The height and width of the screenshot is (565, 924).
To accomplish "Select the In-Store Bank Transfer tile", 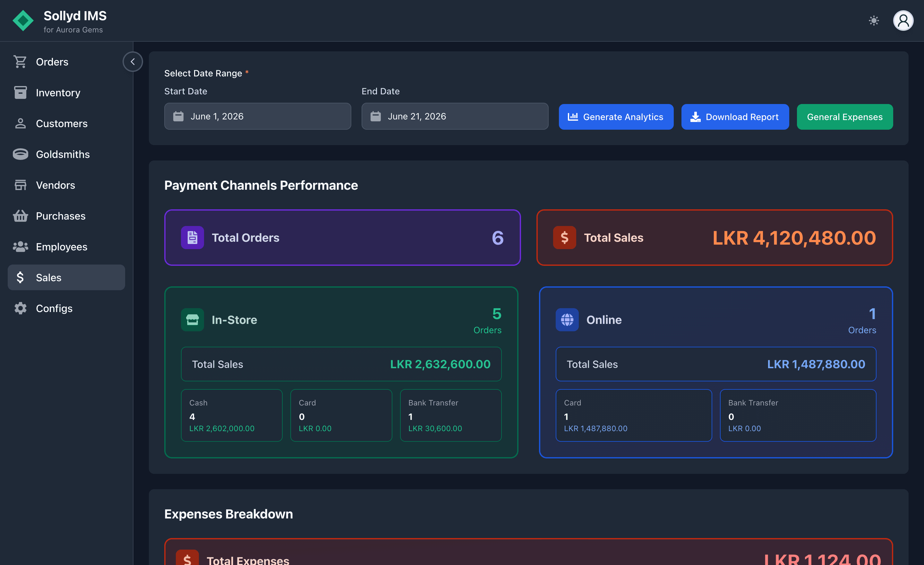I will coord(451,415).
